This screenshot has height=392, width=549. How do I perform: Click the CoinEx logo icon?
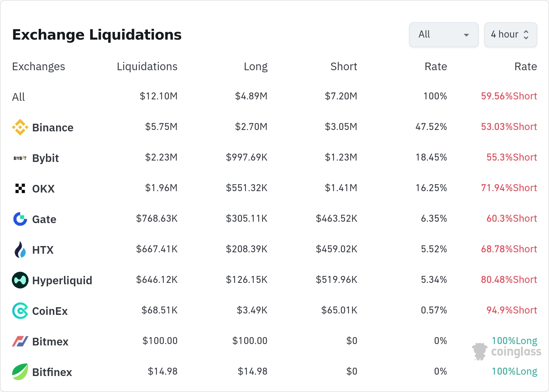(20, 311)
